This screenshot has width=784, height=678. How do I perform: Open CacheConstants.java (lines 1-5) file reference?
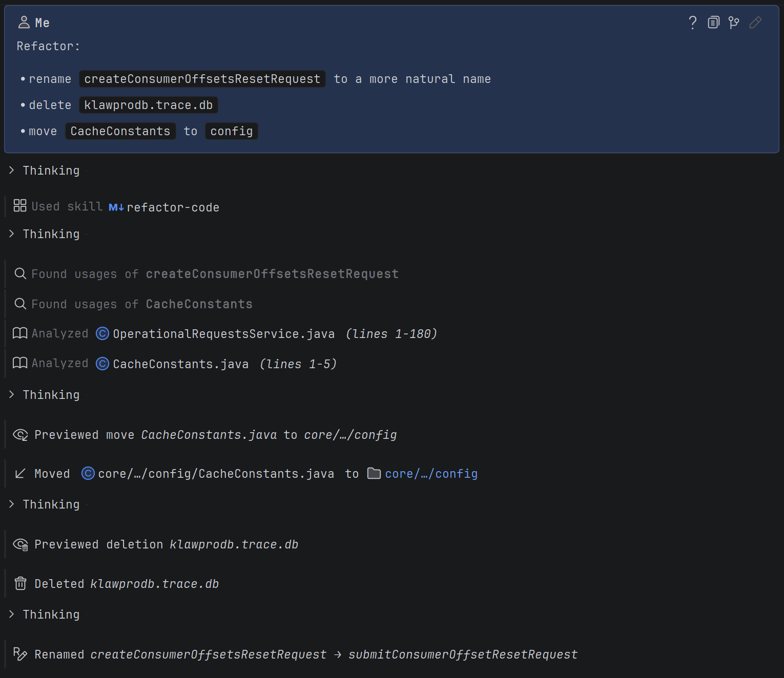click(x=180, y=364)
